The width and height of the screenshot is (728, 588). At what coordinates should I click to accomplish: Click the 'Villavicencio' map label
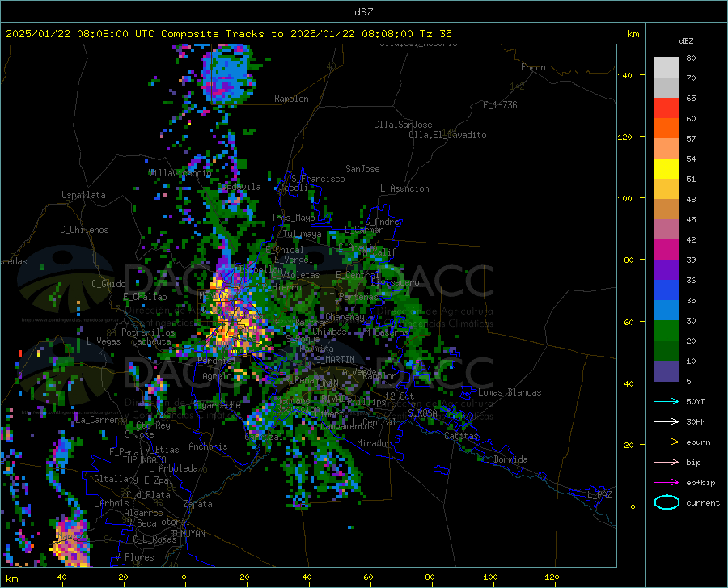(180, 173)
